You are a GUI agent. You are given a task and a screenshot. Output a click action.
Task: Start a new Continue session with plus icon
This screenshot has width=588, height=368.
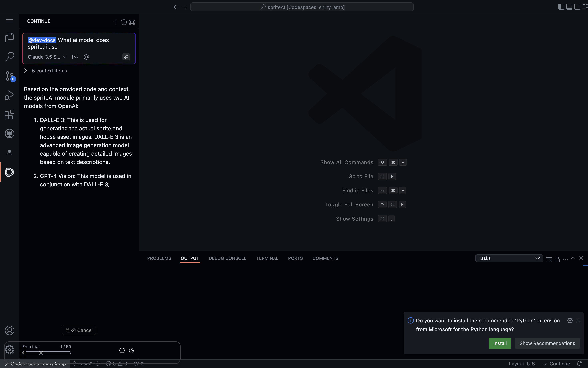point(116,22)
